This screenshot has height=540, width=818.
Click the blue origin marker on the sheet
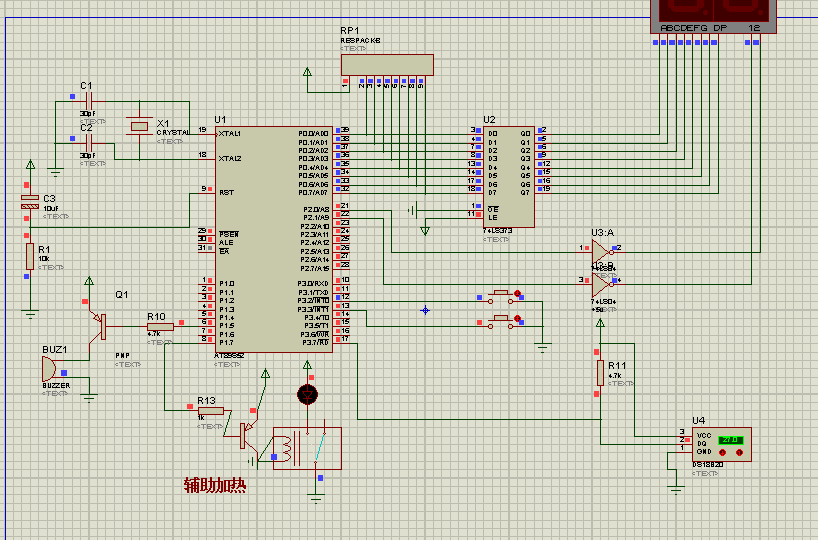(x=425, y=310)
